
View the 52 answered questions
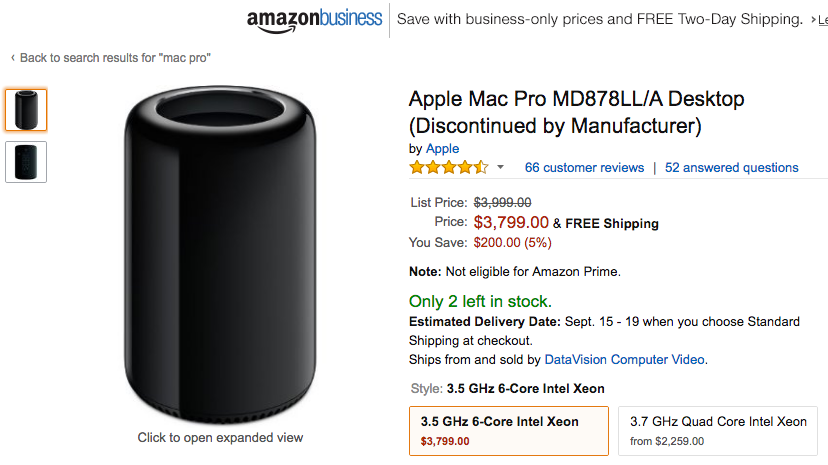[x=731, y=167]
